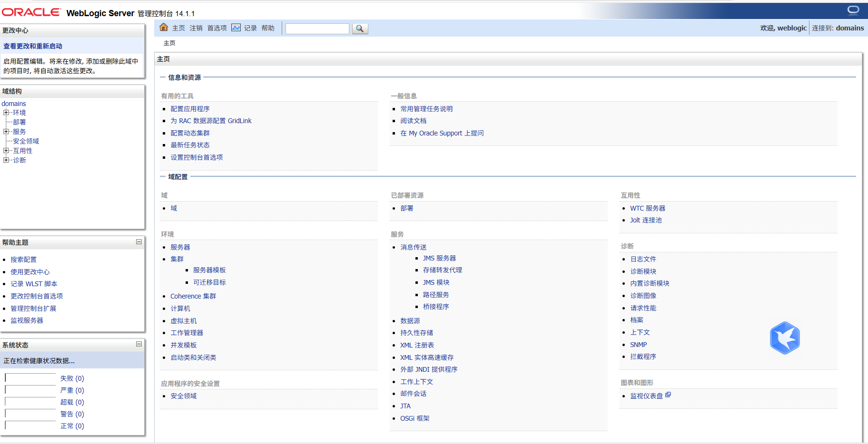This screenshot has height=444, width=868.
Task: Click 主页 in the top toolbar
Action: tap(178, 28)
